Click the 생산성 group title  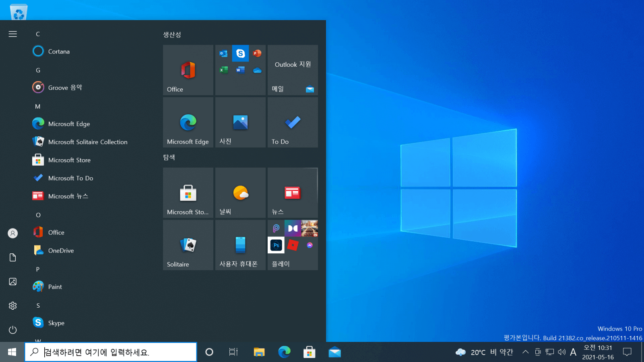(x=172, y=35)
